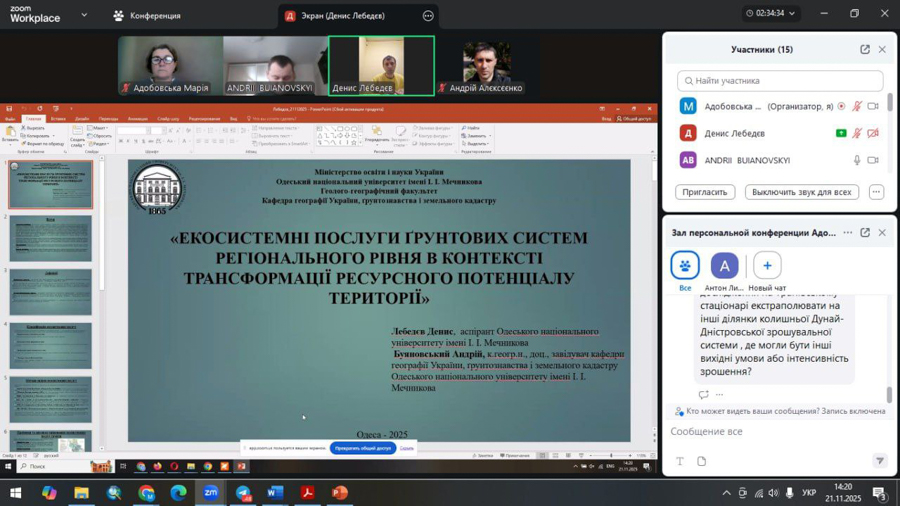
Task: Start a new chat with plus icon
Action: point(767,266)
